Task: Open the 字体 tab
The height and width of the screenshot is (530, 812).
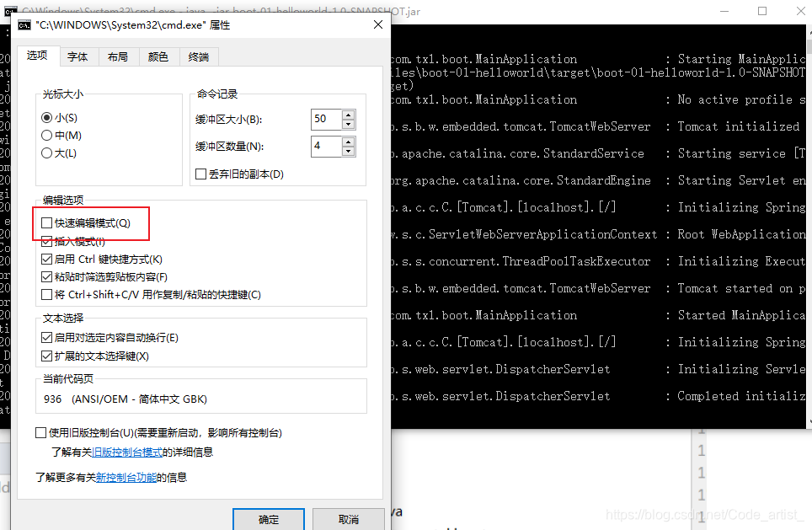Action: pos(77,57)
